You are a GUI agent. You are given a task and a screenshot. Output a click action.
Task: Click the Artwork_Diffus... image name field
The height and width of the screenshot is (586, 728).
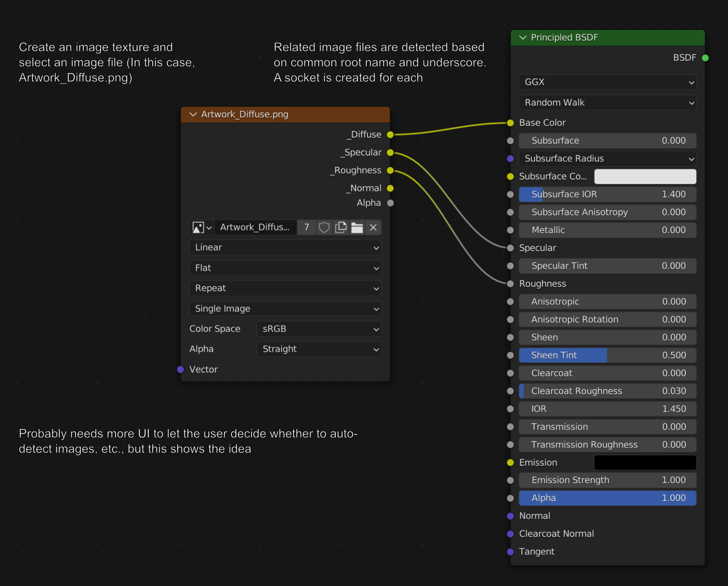(x=255, y=227)
